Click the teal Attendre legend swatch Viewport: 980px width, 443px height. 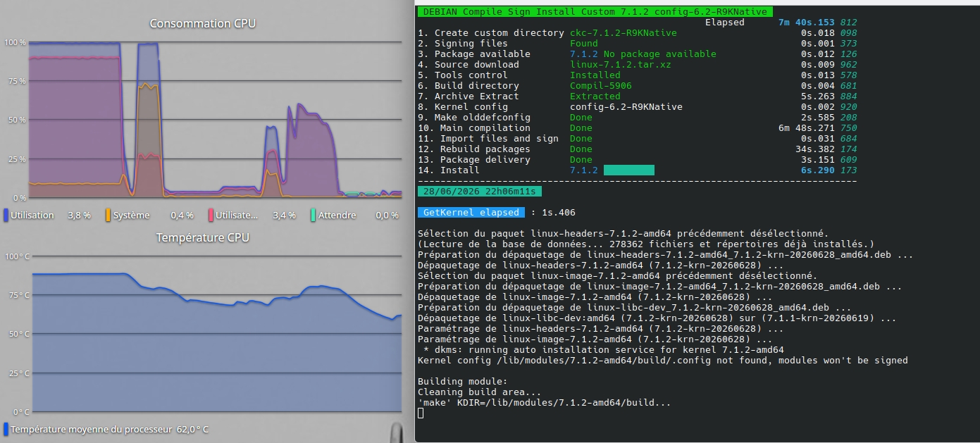313,215
